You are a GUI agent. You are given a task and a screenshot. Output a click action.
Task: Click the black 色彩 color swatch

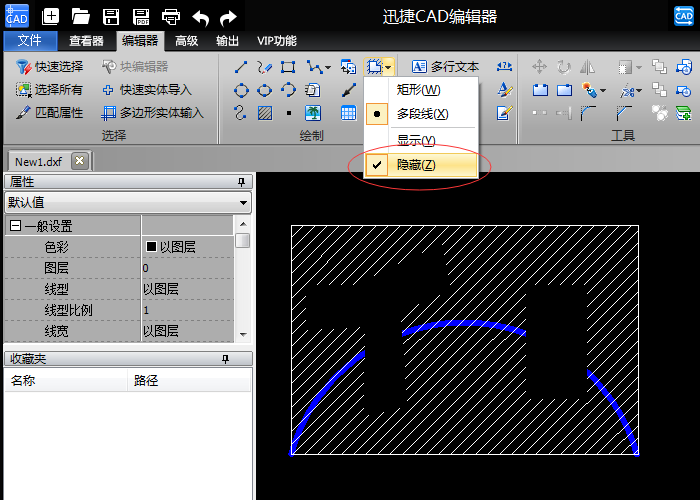[x=152, y=247]
